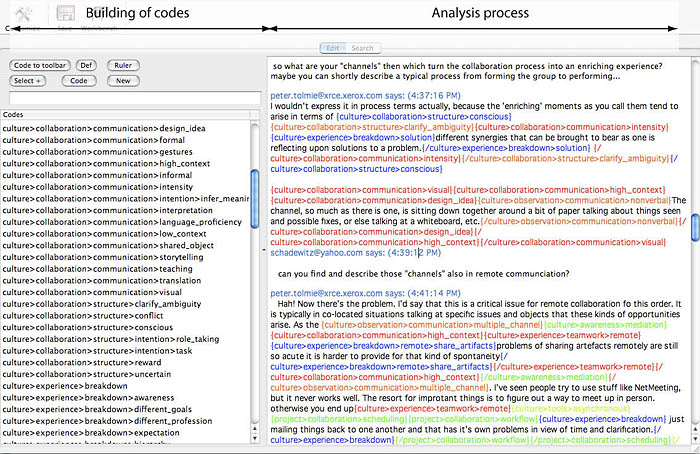This screenshot has height=454, width=700.
Task: Click the Save toolbar icon
Action: pos(65,13)
